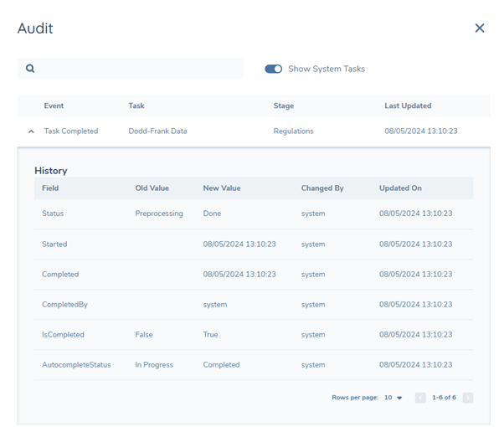Select the Completed field name cell

[60, 275]
